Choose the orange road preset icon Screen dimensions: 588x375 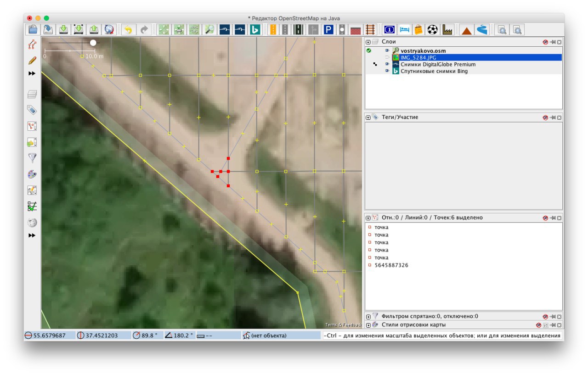pyautogui.click(x=273, y=30)
